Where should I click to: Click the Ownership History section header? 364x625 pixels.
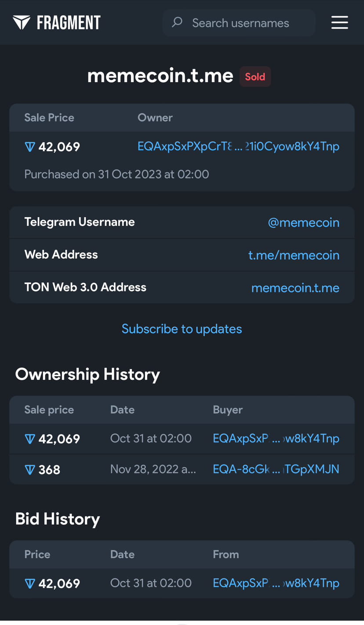point(87,374)
